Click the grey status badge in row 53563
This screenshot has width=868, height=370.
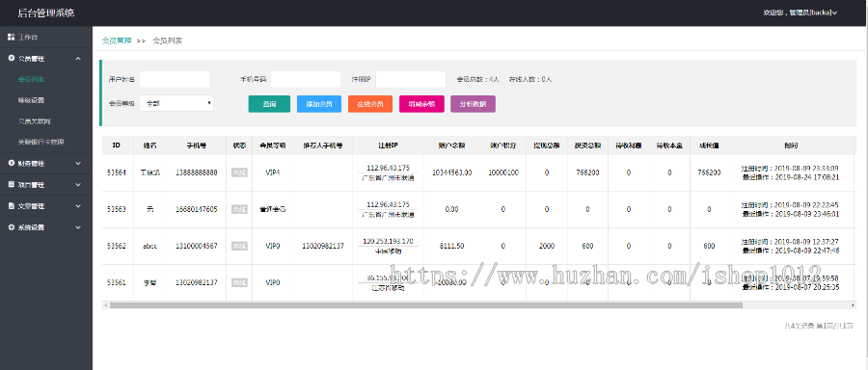(x=239, y=209)
